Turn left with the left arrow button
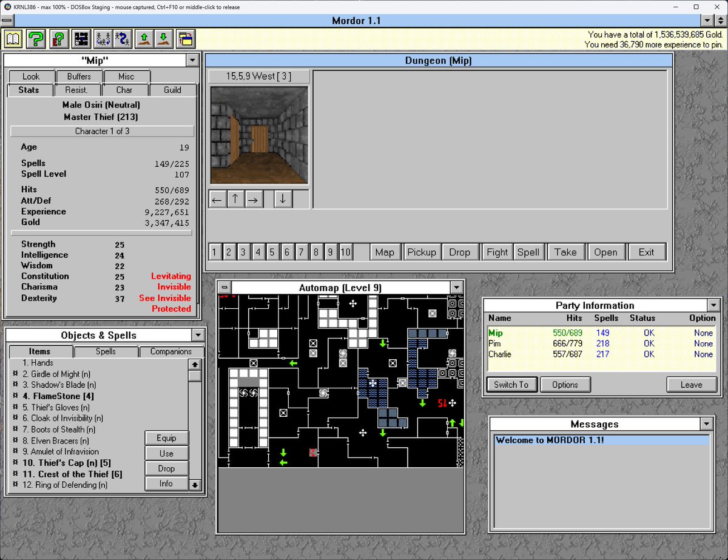The width and height of the screenshot is (728, 560). pyautogui.click(x=217, y=199)
